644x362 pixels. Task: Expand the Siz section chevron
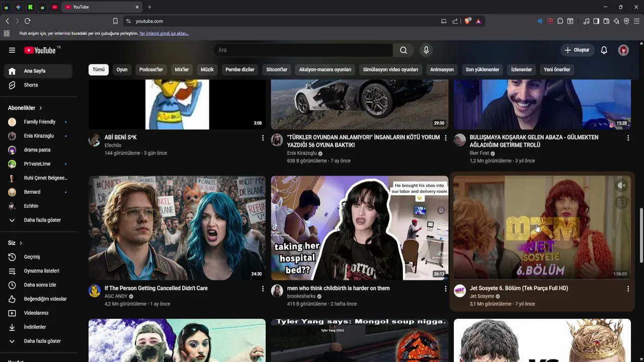tap(21, 243)
